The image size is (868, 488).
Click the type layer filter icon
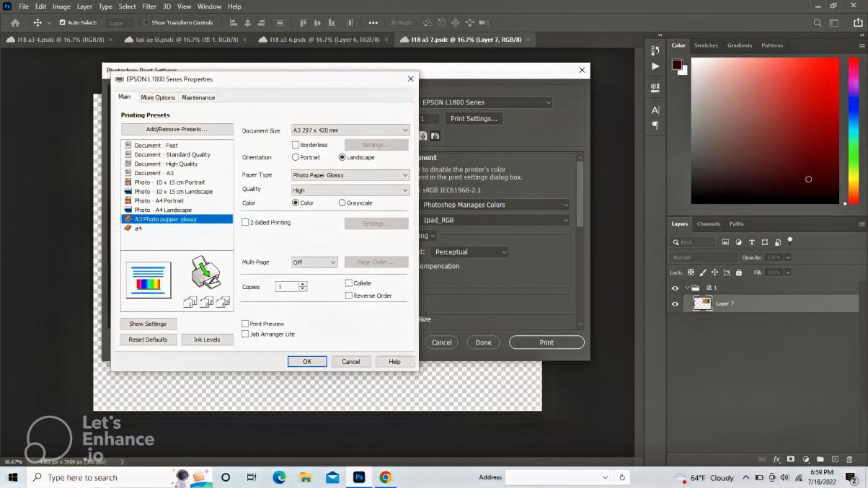coord(752,242)
